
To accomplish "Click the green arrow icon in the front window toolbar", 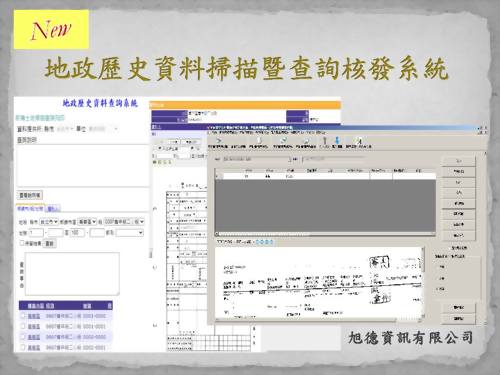I will point(219,141).
